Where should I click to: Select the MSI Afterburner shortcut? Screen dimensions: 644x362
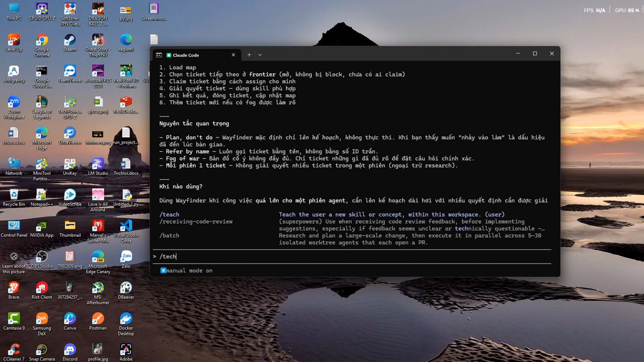tap(98, 293)
